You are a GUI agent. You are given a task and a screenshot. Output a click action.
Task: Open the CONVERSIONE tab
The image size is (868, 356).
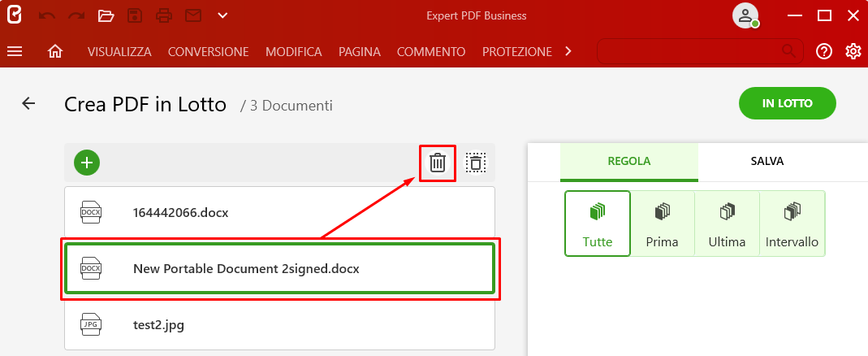click(x=208, y=51)
